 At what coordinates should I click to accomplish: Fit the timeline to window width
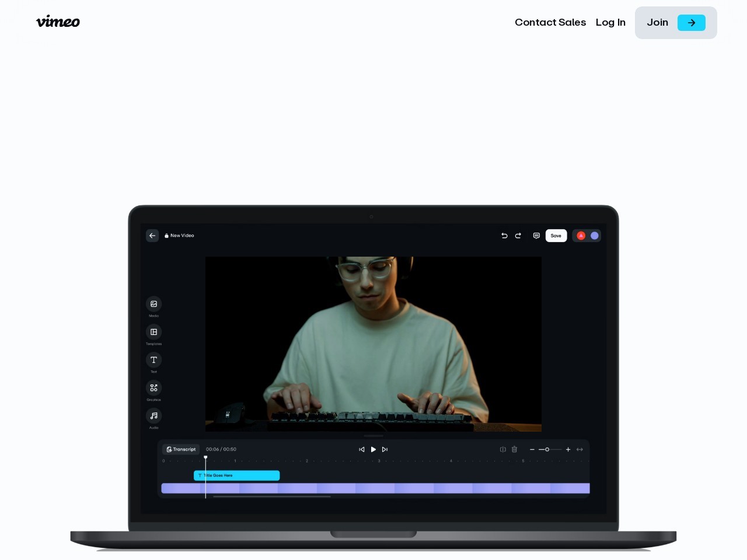click(x=580, y=449)
